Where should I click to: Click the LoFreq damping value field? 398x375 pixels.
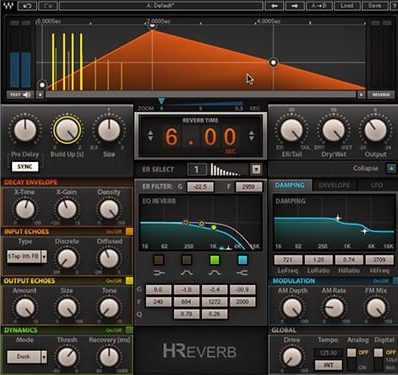[288, 260]
